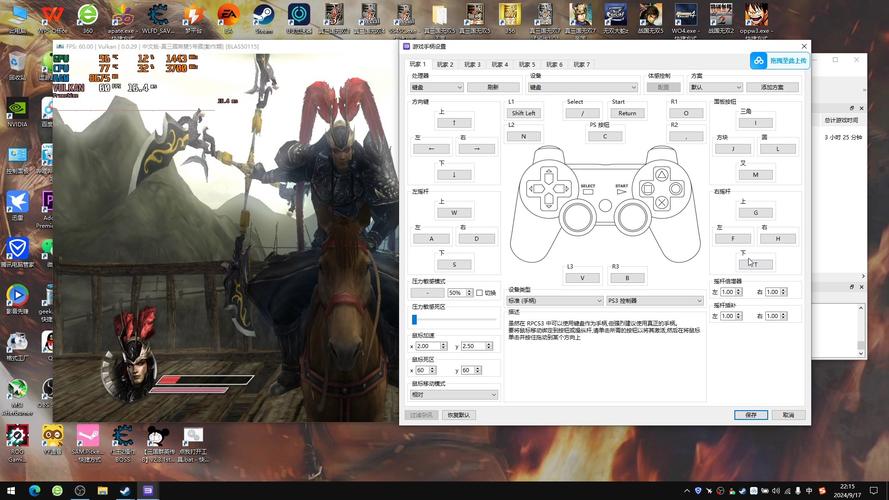The height and width of the screenshot is (500, 889).
Task: Open the Tencent PC Manager desktop icon
Action: pyautogui.click(x=18, y=253)
